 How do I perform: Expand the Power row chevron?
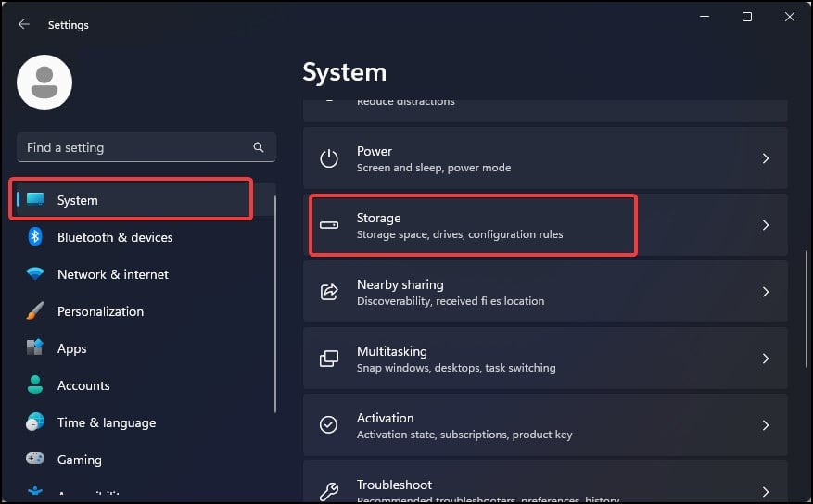tap(766, 158)
